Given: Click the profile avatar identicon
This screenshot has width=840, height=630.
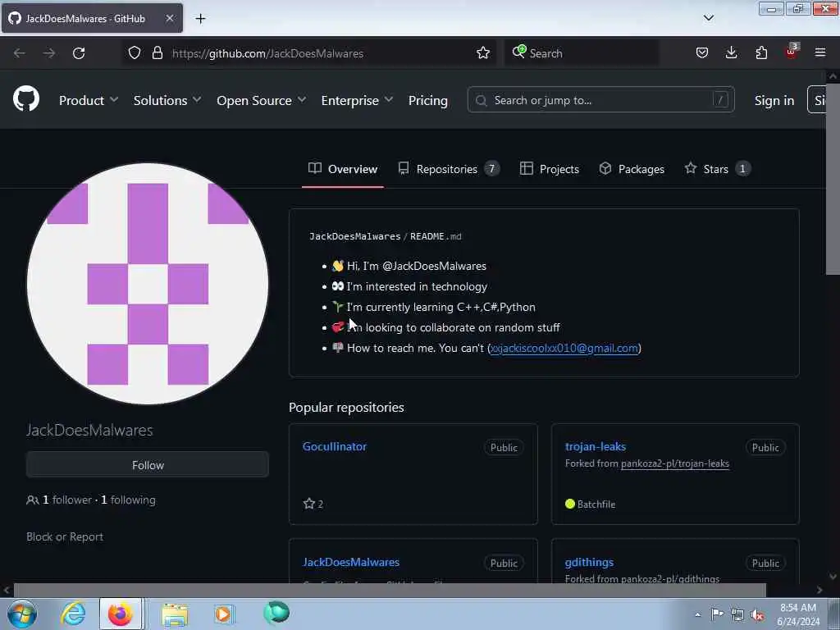Looking at the screenshot, I should click(x=148, y=284).
